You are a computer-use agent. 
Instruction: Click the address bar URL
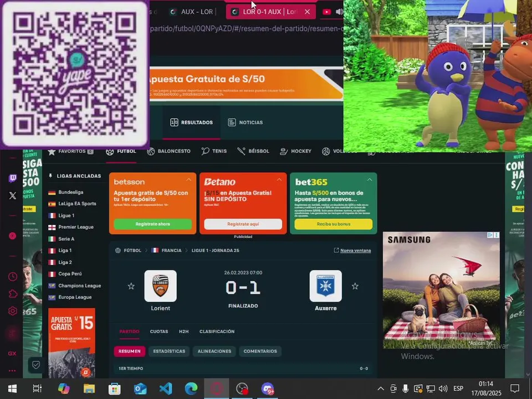pos(246,29)
